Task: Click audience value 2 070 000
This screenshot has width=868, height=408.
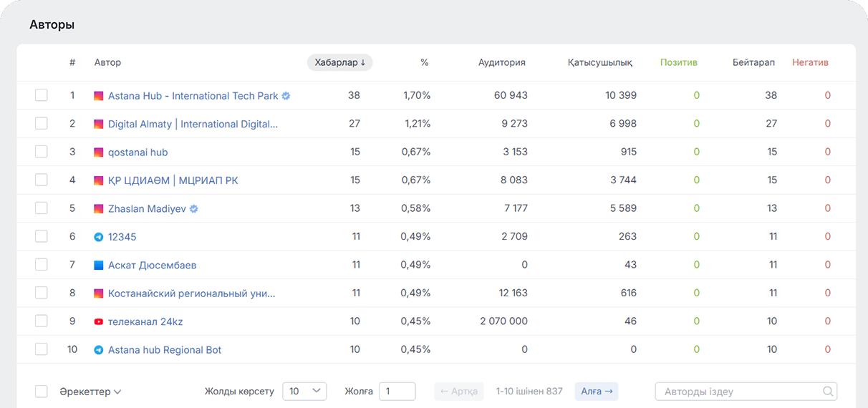Action: tap(504, 321)
